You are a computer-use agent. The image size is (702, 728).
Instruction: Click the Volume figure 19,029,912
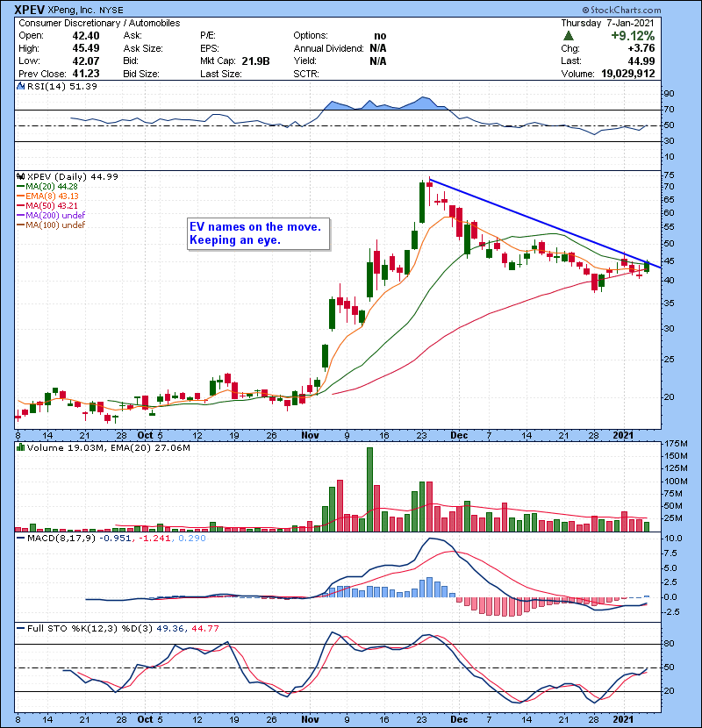[x=628, y=74]
